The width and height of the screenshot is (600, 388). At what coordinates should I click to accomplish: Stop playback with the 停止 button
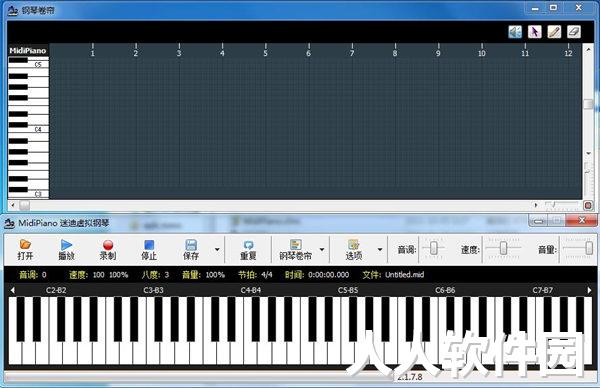pyautogui.click(x=149, y=249)
